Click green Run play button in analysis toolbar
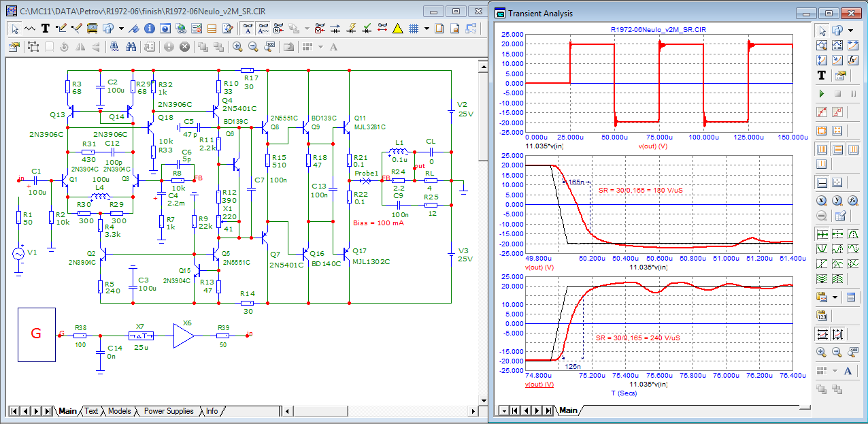This screenshot has height=424, width=868. [x=822, y=93]
